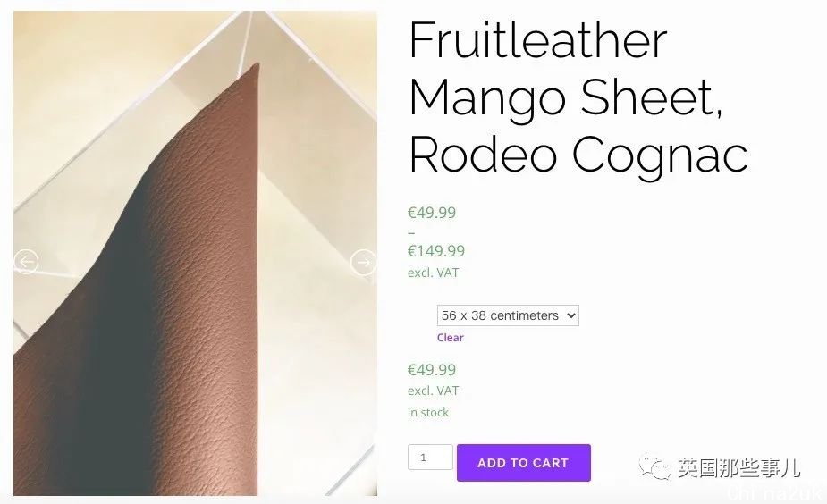This screenshot has height=504, width=827.
Task: Add the mango sheet with ADD TO CART
Action: pyautogui.click(x=524, y=463)
